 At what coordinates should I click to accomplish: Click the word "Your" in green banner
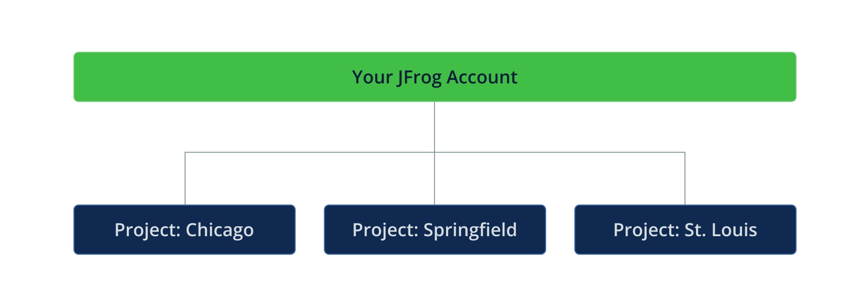[372, 77]
